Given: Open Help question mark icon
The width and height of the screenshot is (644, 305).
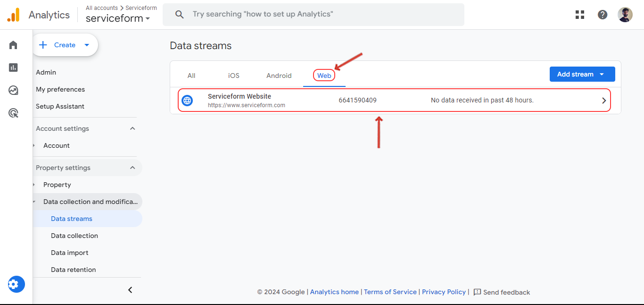Looking at the screenshot, I should click(603, 15).
